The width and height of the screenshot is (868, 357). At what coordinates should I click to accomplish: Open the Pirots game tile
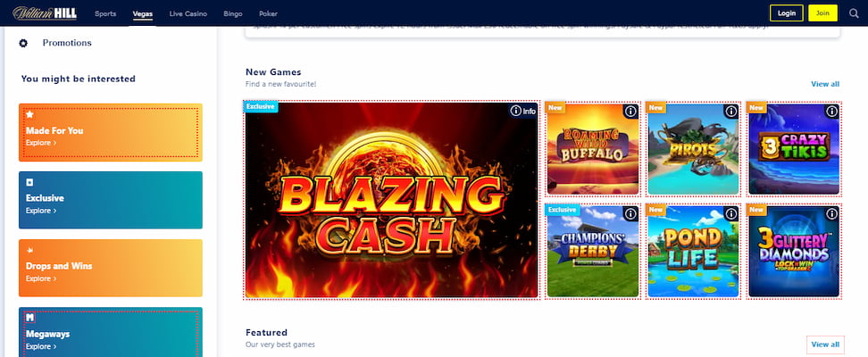click(694, 149)
